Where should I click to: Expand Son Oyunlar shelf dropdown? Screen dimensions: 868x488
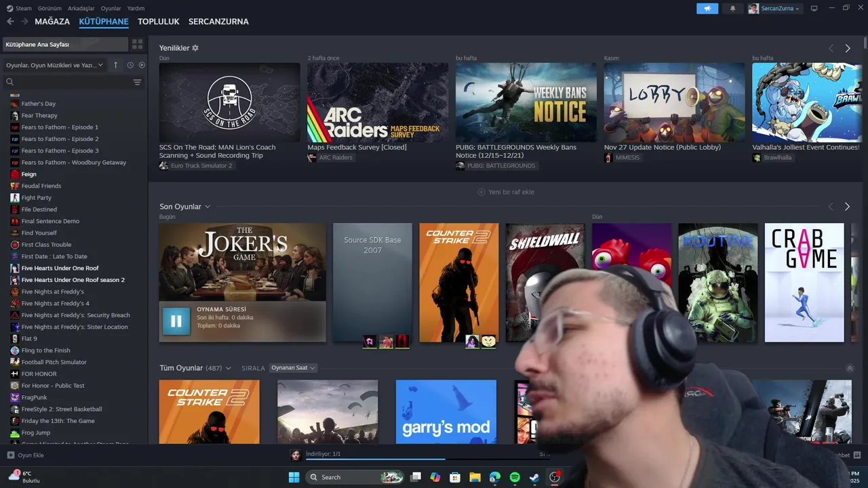[208, 207]
